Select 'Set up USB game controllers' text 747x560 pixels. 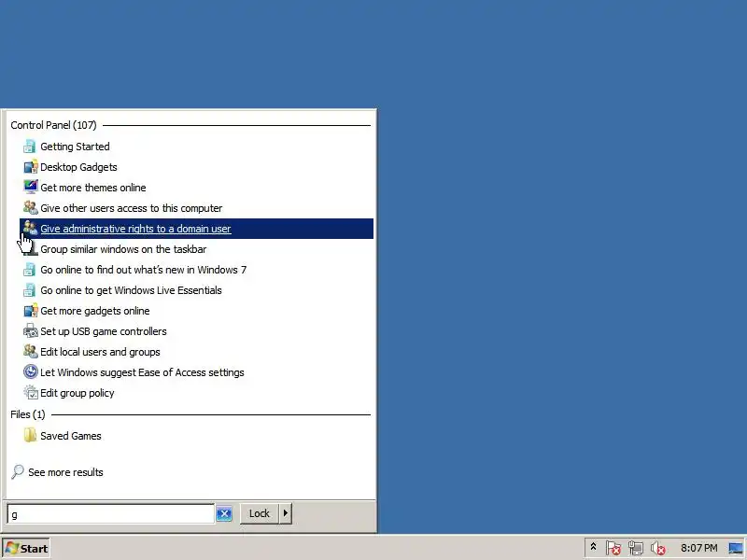click(104, 331)
